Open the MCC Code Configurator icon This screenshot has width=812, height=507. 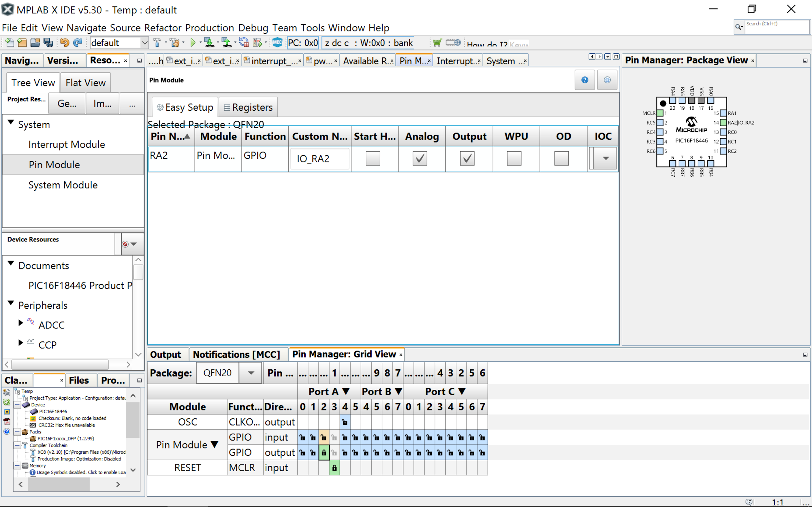[x=277, y=43]
